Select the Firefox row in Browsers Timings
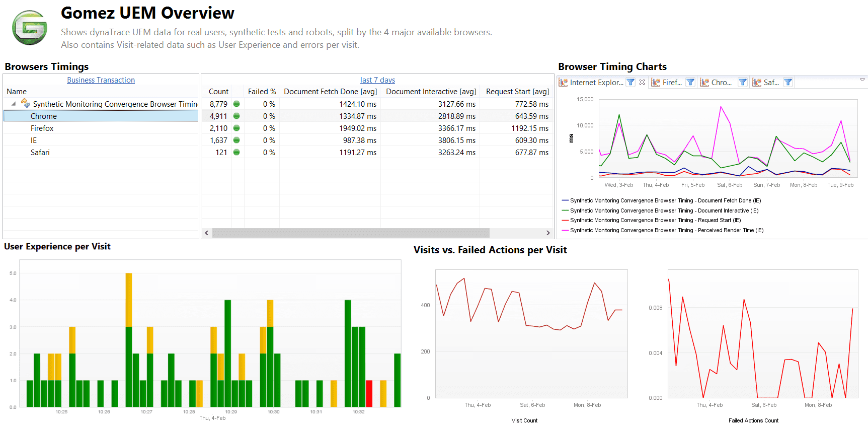868x426 pixels. click(101, 128)
